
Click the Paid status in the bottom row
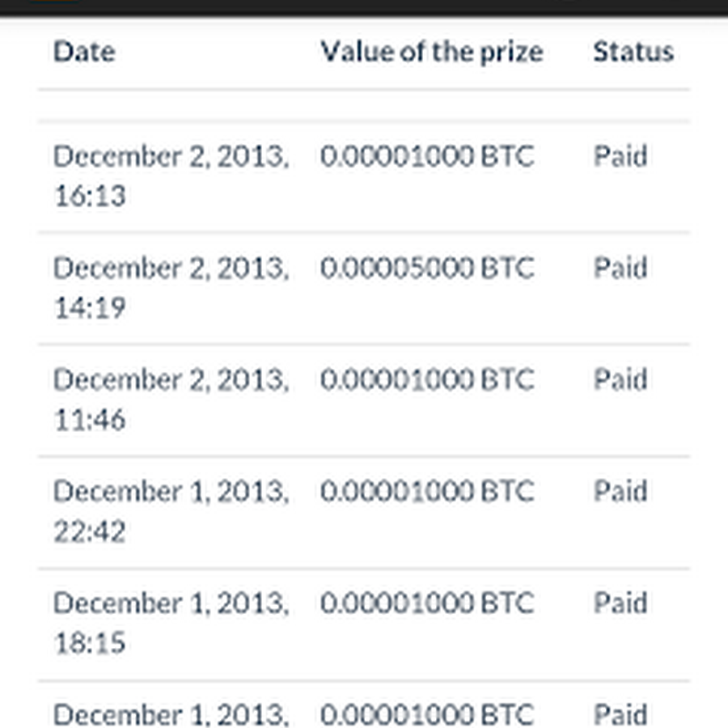coord(620,714)
